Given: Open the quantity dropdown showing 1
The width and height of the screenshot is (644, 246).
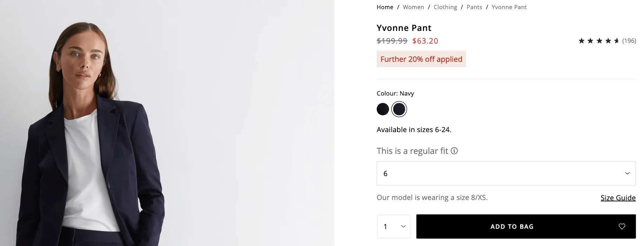Looking at the screenshot, I should (394, 227).
